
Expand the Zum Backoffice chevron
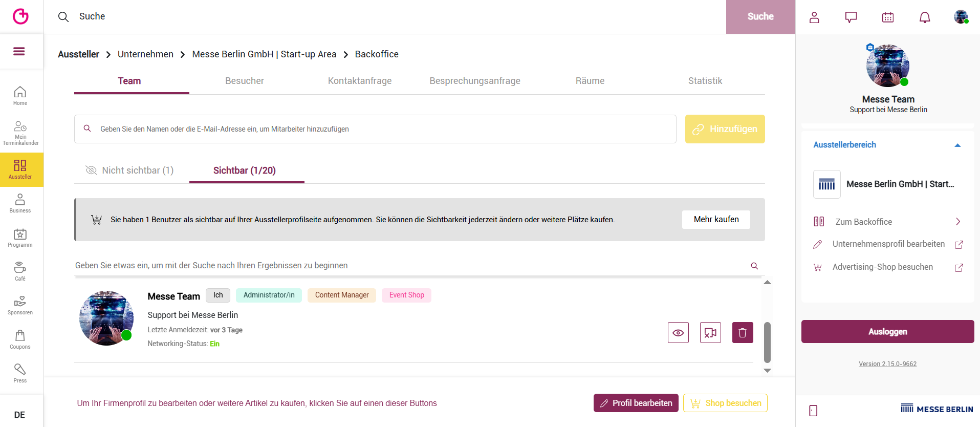[958, 222]
